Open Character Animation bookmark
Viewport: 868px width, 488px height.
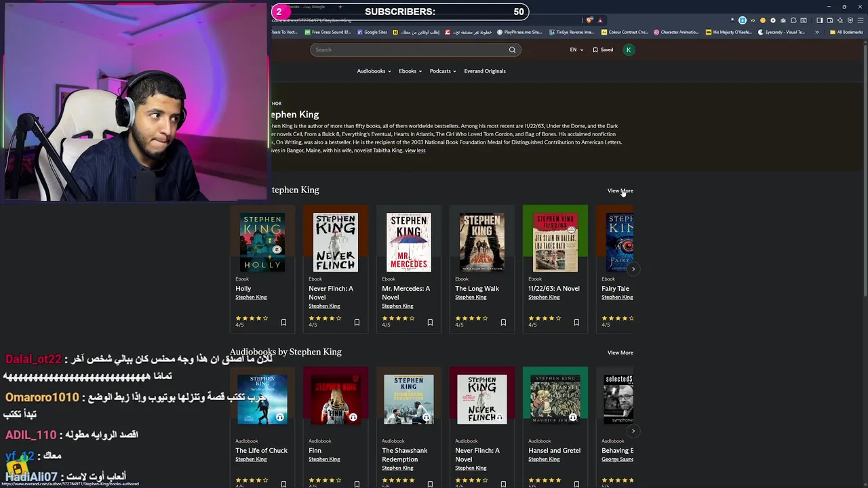tap(675, 32)
